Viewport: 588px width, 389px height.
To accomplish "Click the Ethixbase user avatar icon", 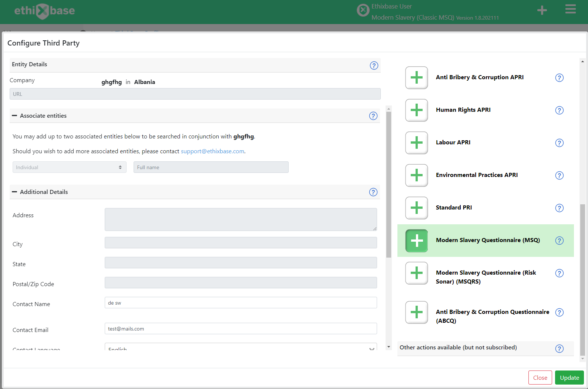I will click(363, 10).
